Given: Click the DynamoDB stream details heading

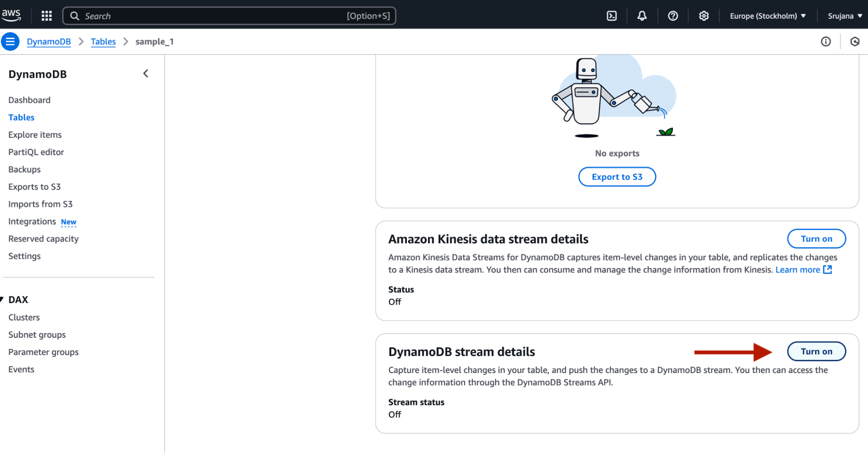Looking at the screenshot, I should pos(462,352).
